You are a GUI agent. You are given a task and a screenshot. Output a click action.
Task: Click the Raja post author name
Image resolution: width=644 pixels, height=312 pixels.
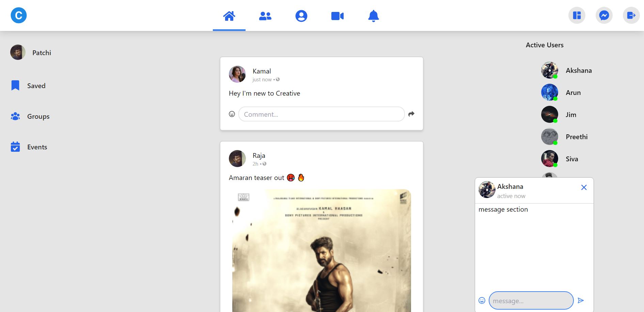259,155
